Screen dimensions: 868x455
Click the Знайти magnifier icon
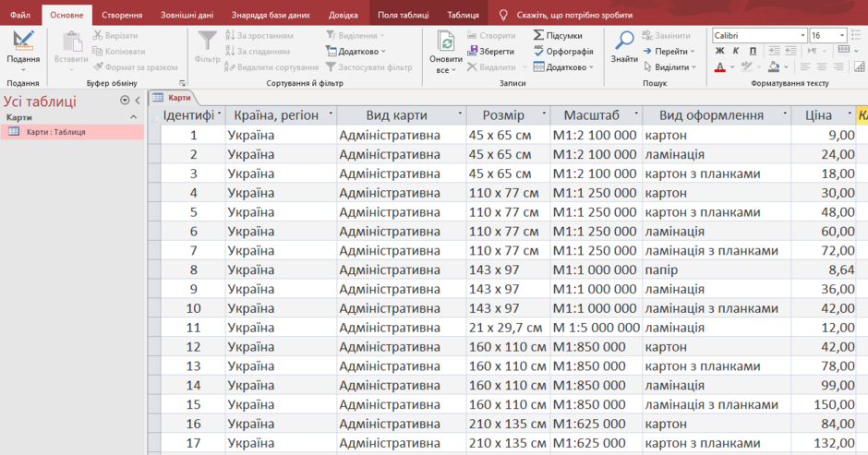coord(624,41)
